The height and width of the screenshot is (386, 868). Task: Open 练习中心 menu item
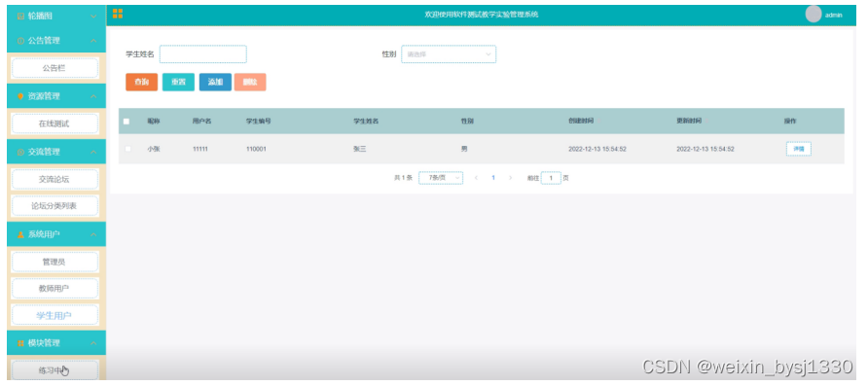pyautogui.click(x=54, y=370)
